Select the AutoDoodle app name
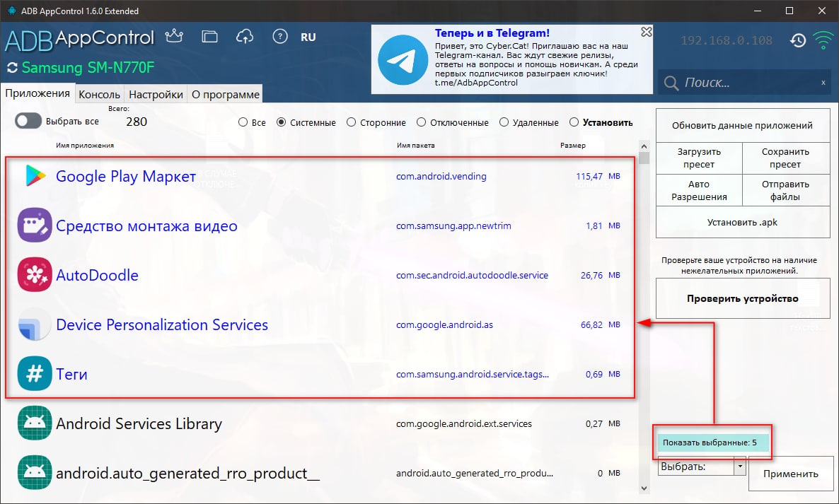The height and width of the screenshot is (504, 839). point(97,275)
